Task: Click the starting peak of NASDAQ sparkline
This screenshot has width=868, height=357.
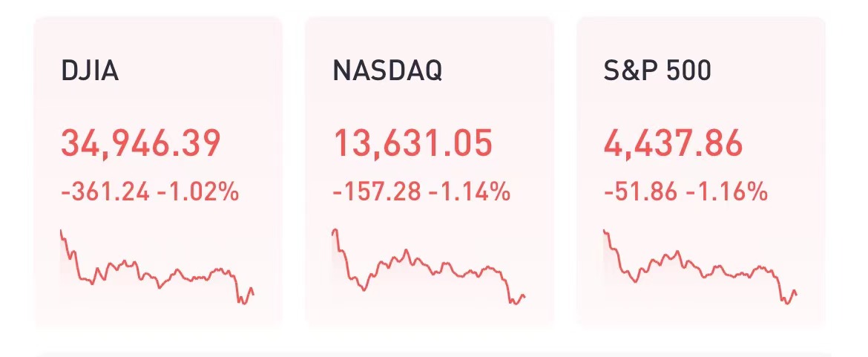Action: point(335,232)
